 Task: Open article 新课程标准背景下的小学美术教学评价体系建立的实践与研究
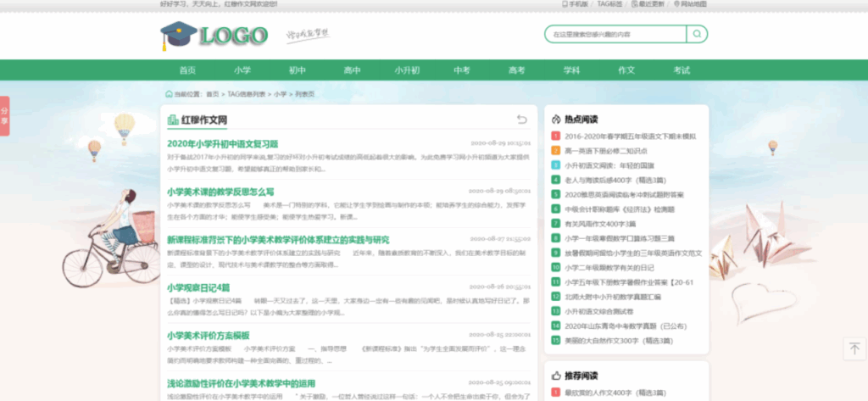[278, 240]
